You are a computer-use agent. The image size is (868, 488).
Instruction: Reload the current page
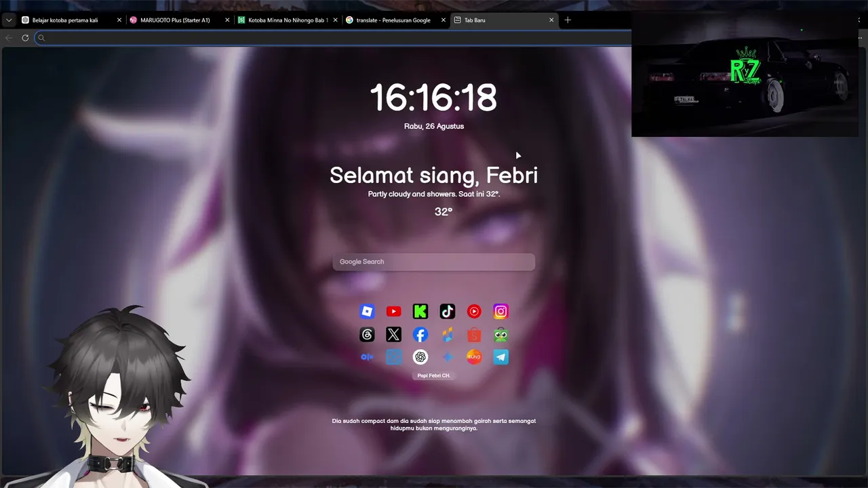coord(25,38)
